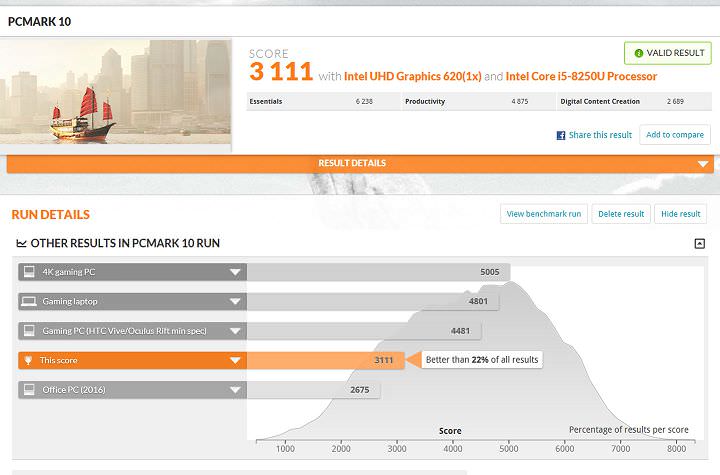Click the sailing ship benchmark thumbnail
This screenshot has width=720, height=475.
[x=116, y=95]
